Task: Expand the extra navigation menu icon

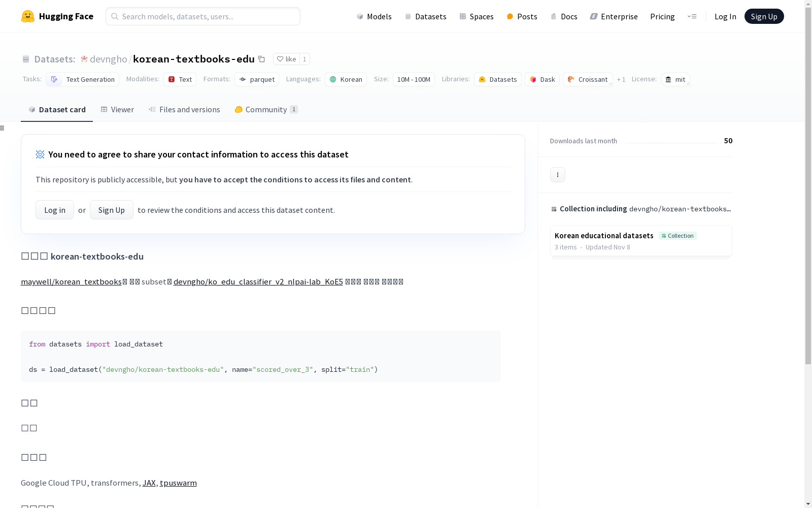Action: pyautogui.click(x=692, y=16)
